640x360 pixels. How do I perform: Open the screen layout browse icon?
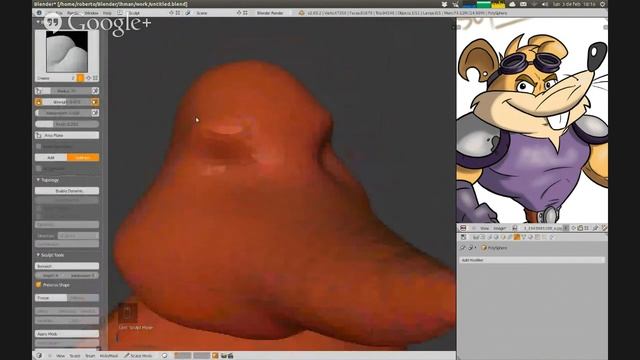120,13
